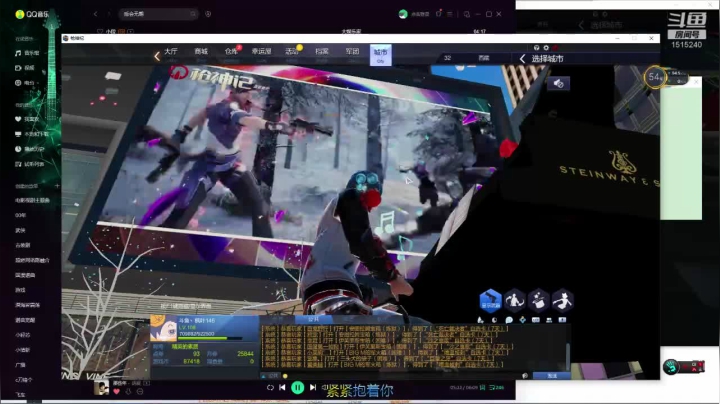Open 播放历史 in QQ Music sidebar
Viewport: 720px width, 404px height.
tap(29, 149)
